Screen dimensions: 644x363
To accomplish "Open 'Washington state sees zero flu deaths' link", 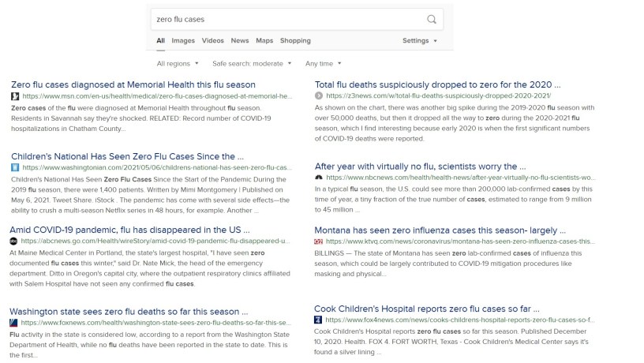I will coord(129,311).
